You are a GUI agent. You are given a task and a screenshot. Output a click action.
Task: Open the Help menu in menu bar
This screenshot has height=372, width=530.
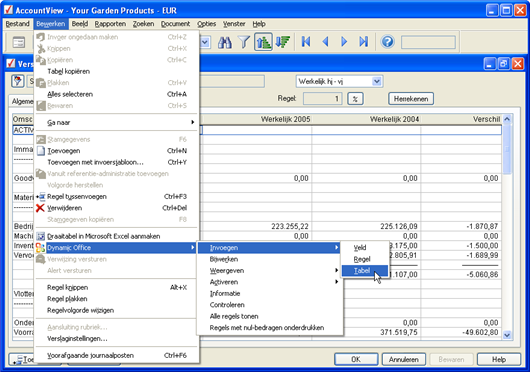[x=259, y=24]
